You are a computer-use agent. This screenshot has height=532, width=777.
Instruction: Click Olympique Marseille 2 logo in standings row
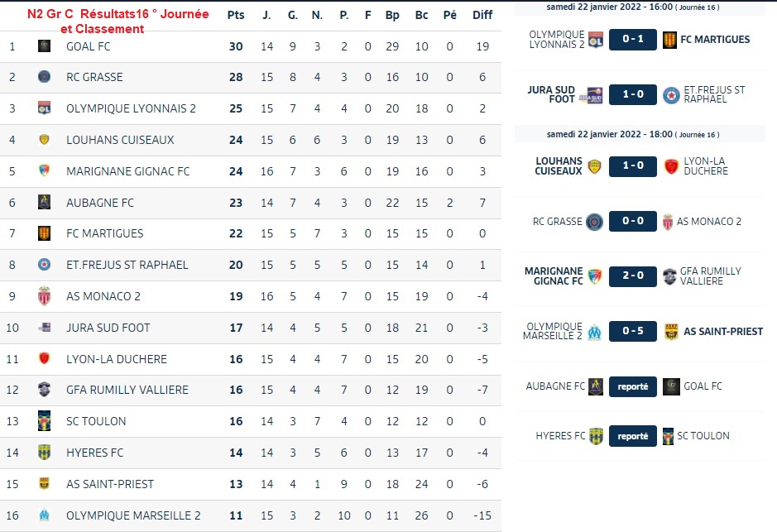(44, 515)
